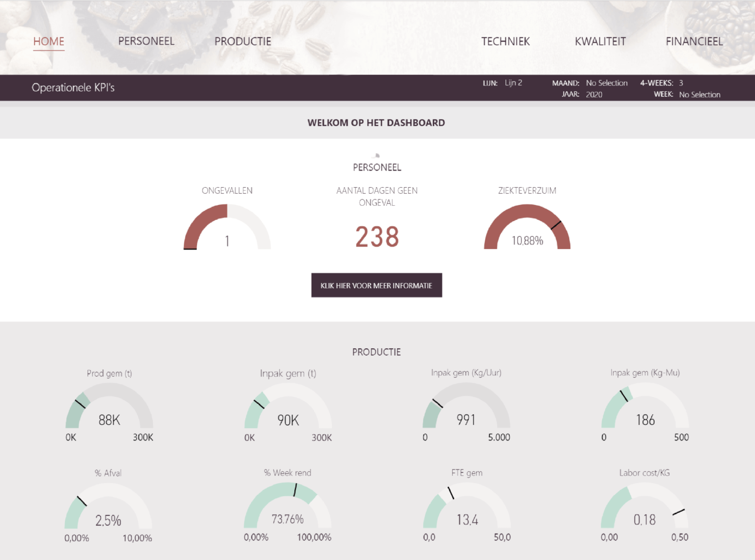Click KLIK HIER VOOR MEER INFORMATIE

pos(377,285)
